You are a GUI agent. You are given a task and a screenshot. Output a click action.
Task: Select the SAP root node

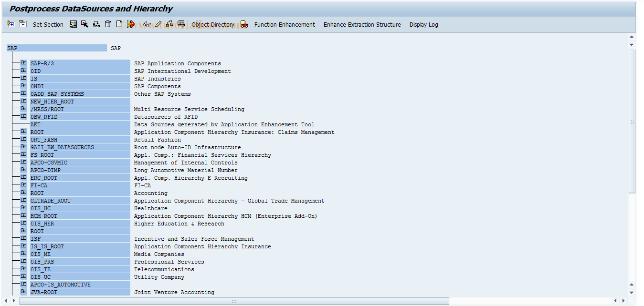click(x=57, y=48)
